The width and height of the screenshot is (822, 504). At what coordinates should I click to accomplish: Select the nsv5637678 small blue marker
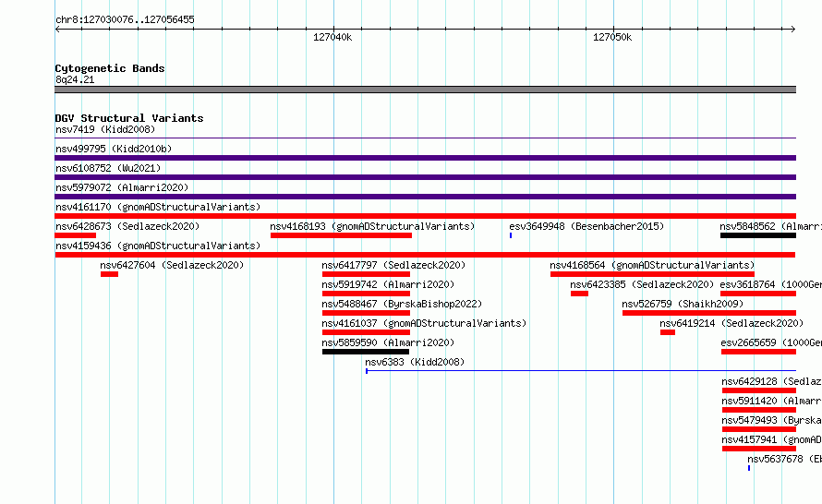[749, 468]
